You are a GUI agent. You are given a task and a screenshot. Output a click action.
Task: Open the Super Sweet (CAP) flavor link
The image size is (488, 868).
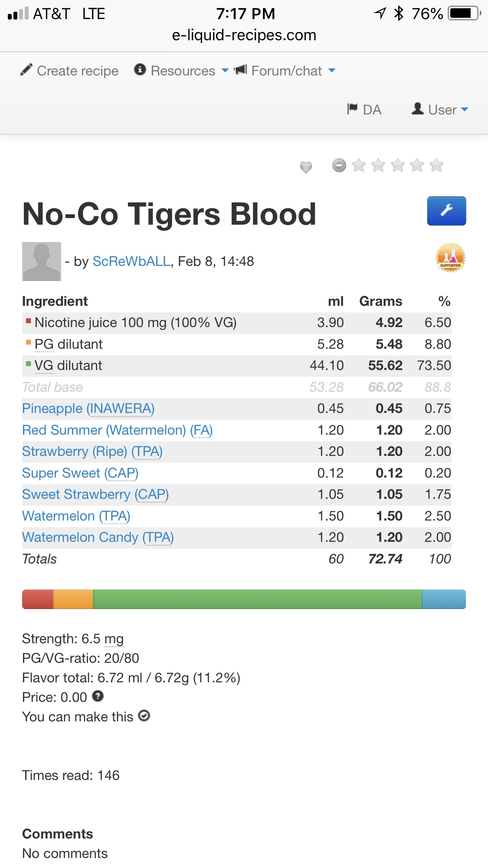click(x=80, y=473)
